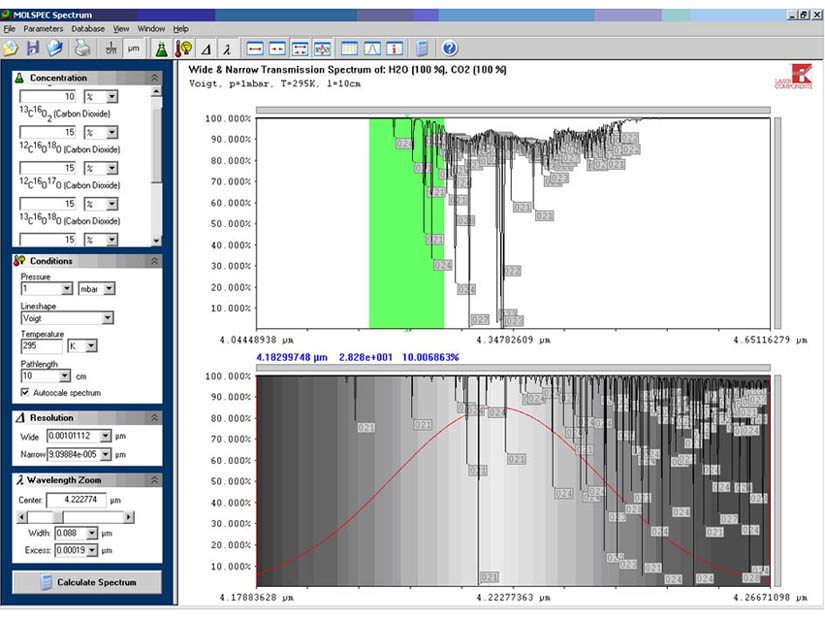The height and width of the screenshot is (619, 825).
Task: Click the printer icon in toolbar
Action: point(83,48)
